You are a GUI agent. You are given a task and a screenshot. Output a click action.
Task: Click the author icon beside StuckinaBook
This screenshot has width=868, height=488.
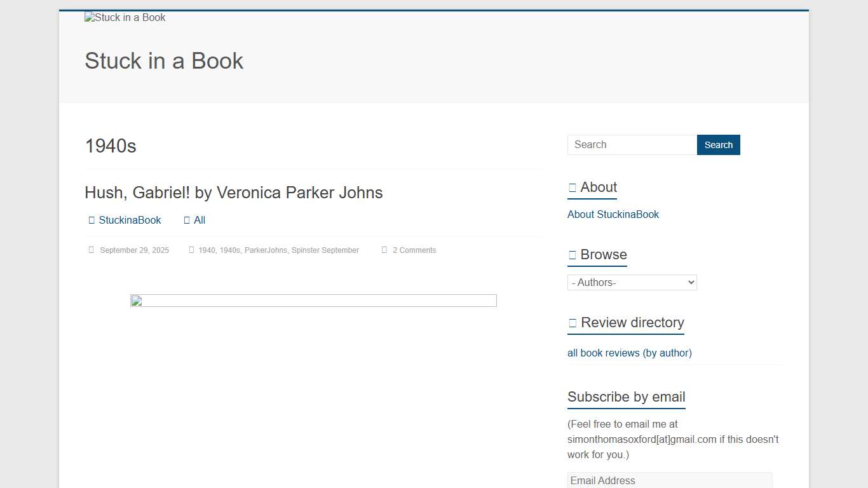coord(92,220)
